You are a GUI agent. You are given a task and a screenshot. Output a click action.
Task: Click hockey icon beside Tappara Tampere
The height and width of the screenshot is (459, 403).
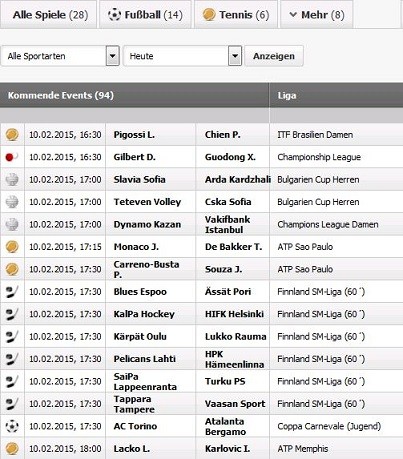tap(12, 404)
